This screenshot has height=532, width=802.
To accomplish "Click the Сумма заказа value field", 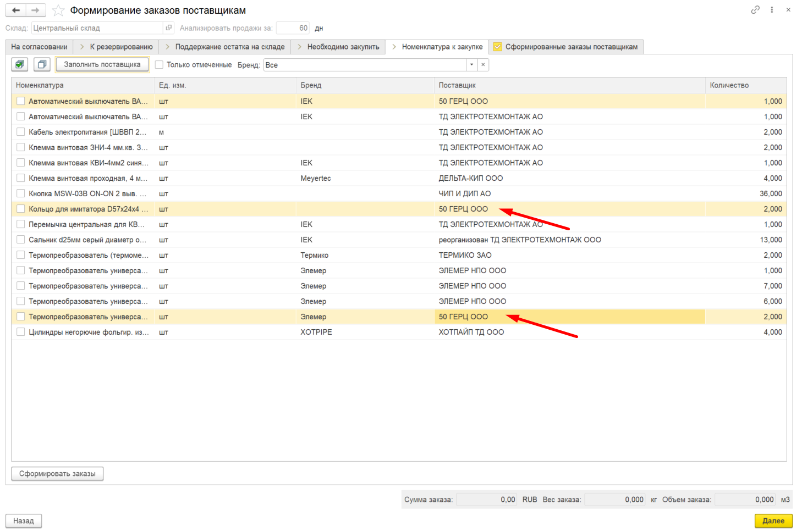I will pyautogui.click(x=486, y=500).
